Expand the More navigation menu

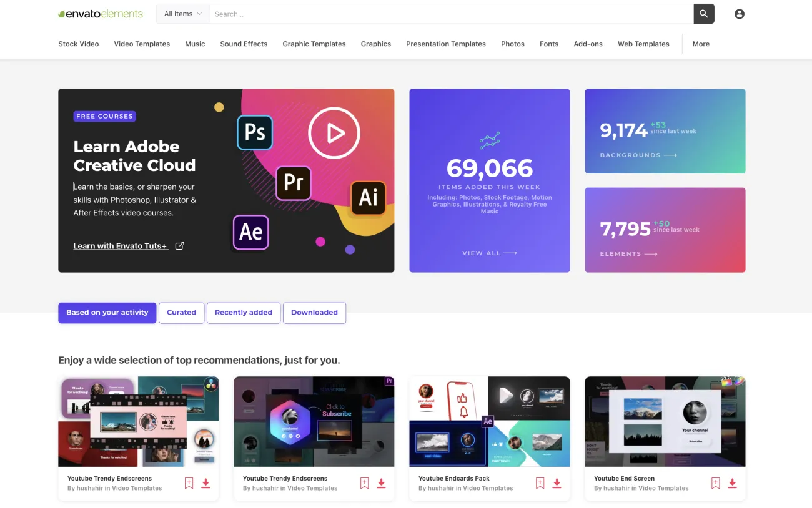[x=701, y=44]
